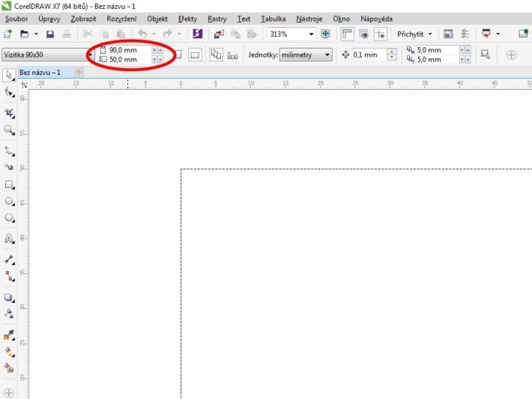Click the page height 50,0 mm field
This screenshot has height=399, width=532.
coord(130,60)
